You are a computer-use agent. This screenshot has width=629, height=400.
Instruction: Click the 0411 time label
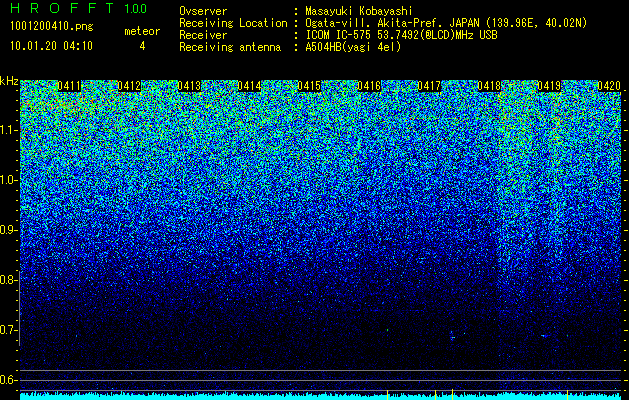(x=69, y=86)
